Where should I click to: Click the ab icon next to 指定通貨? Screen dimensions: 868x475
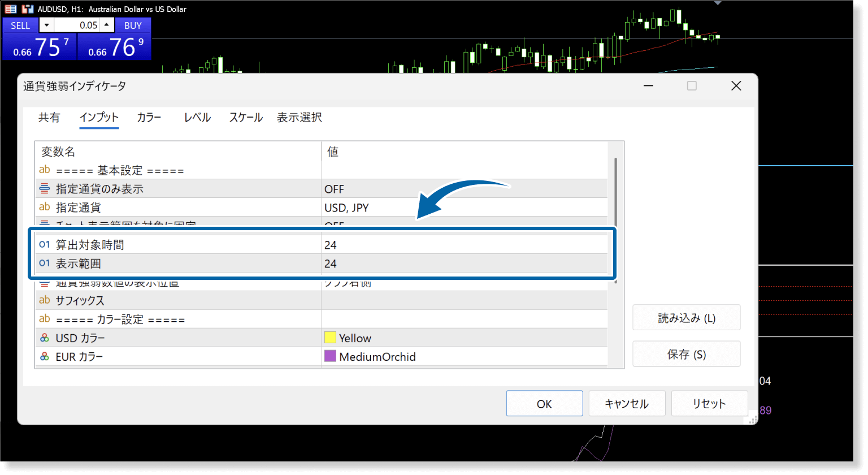tap(45, 207)
